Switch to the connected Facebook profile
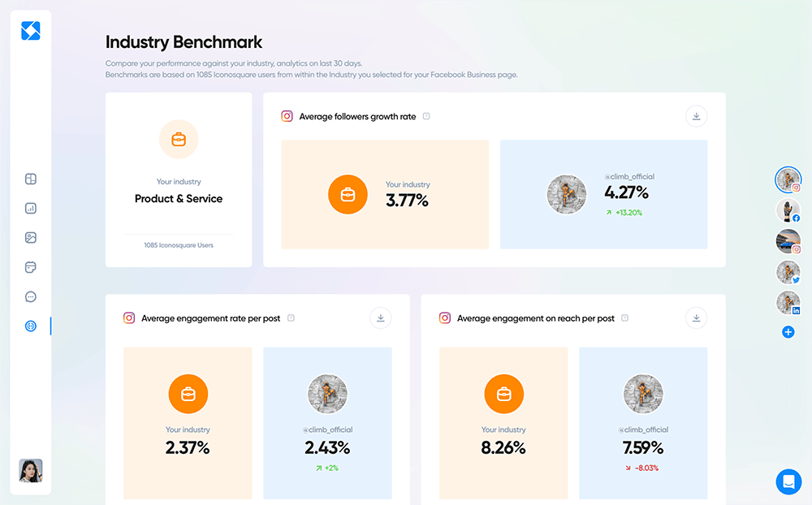 coord(788,210)
